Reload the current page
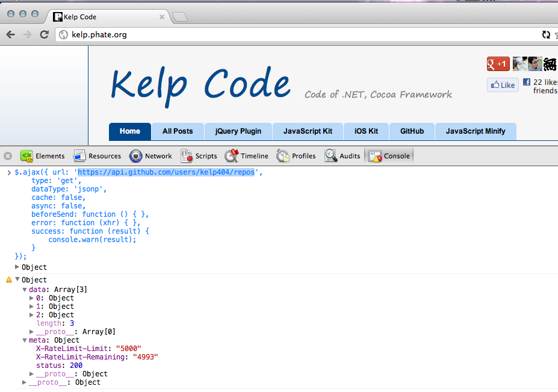 point(44,34)
